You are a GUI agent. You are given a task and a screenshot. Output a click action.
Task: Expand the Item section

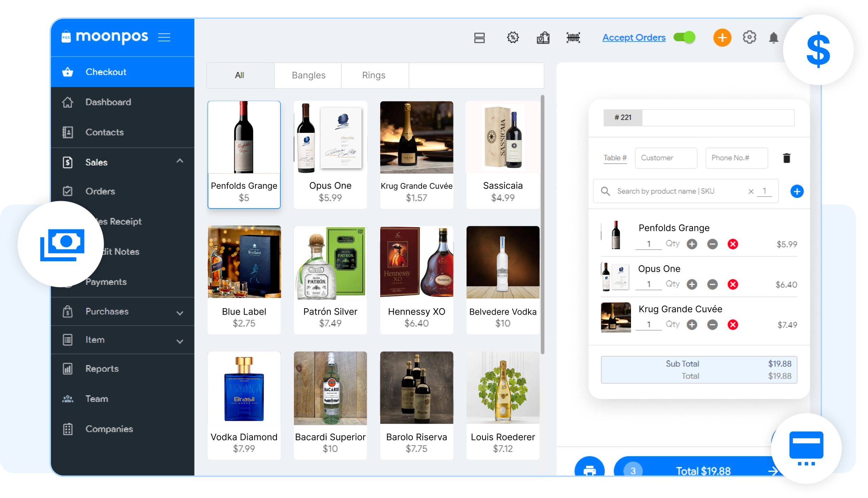point(180,341)
